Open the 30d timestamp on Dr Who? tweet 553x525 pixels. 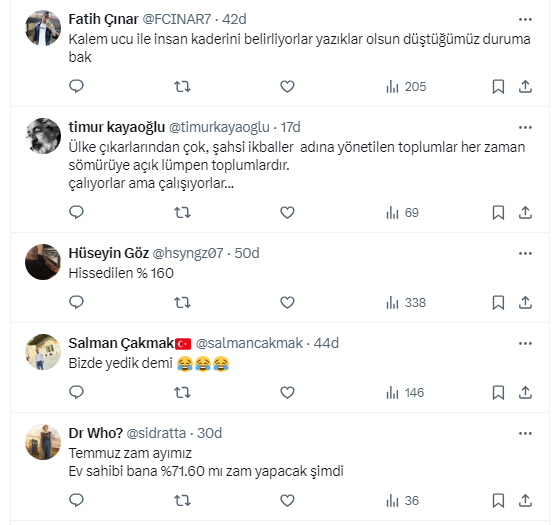(x=209, y=433)
